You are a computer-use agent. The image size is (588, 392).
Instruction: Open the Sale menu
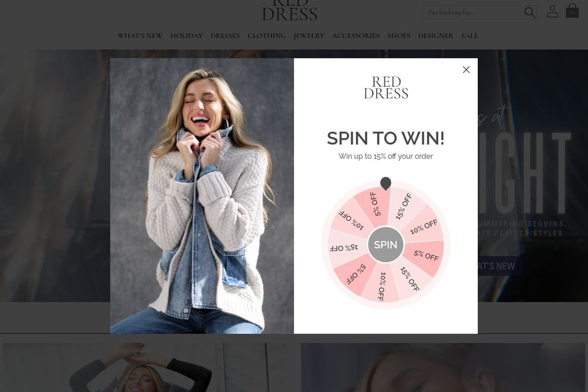[470, 36]
